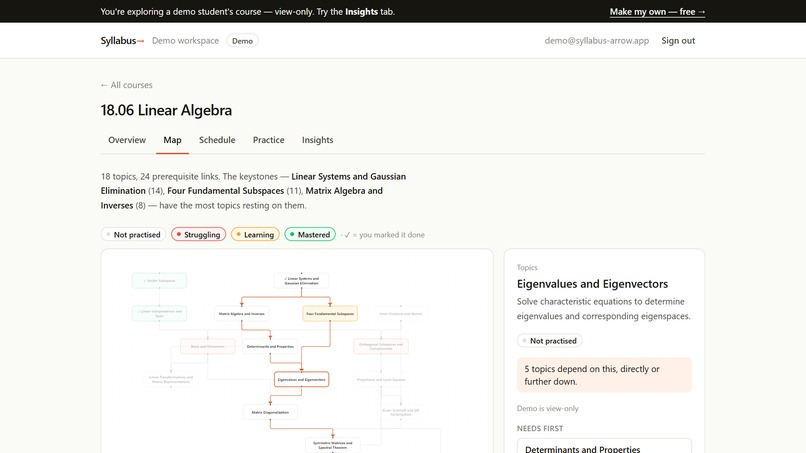Click the 'Make my own — free' link
Image resolution: width=806 pixels, height=453 pixels.
[657, 11]
